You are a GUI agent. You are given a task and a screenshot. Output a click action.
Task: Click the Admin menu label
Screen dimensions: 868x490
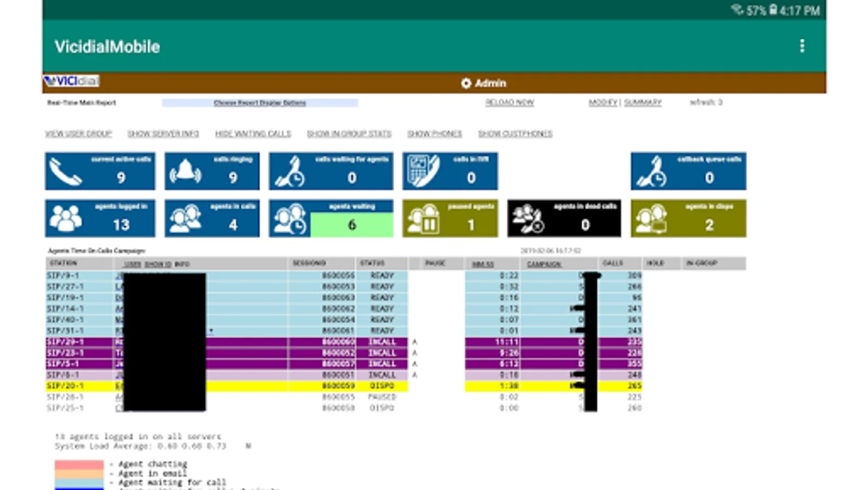tap(490, 83)
